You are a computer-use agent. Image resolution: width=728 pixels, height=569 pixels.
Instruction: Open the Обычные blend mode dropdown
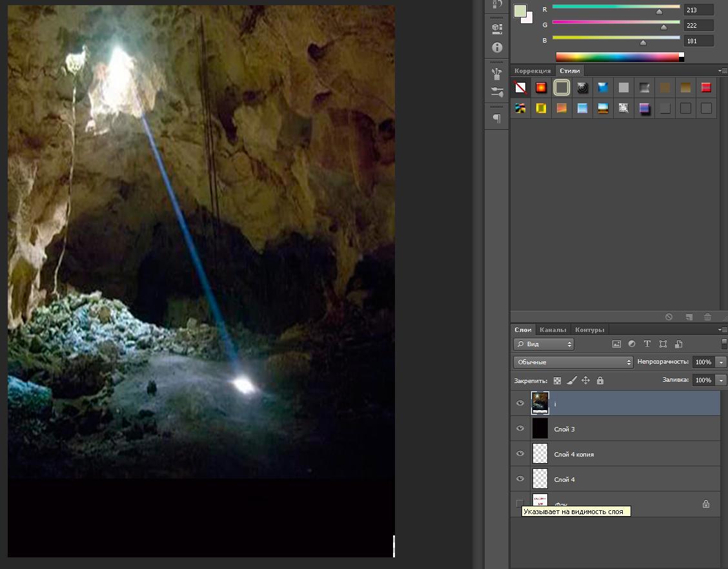[x=573, y=362]
